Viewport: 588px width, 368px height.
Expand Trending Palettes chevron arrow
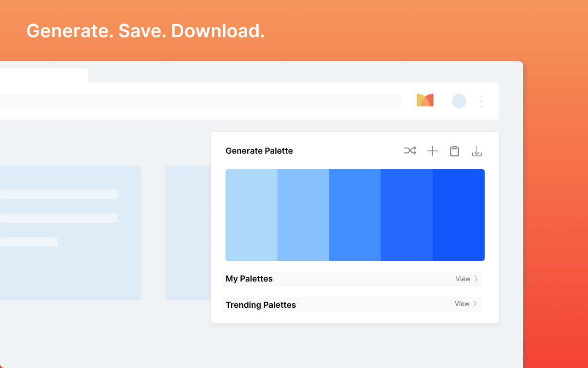pos(475,304)
